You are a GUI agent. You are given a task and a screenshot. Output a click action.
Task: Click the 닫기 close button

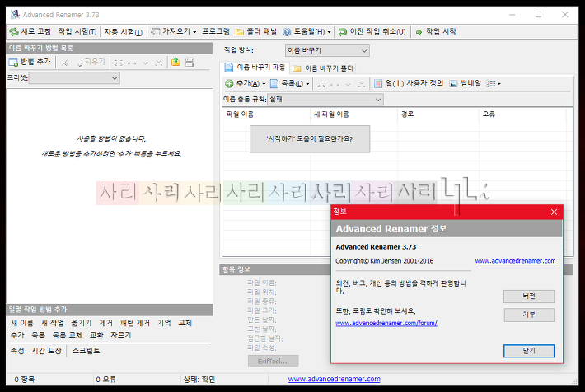point(529,351)
